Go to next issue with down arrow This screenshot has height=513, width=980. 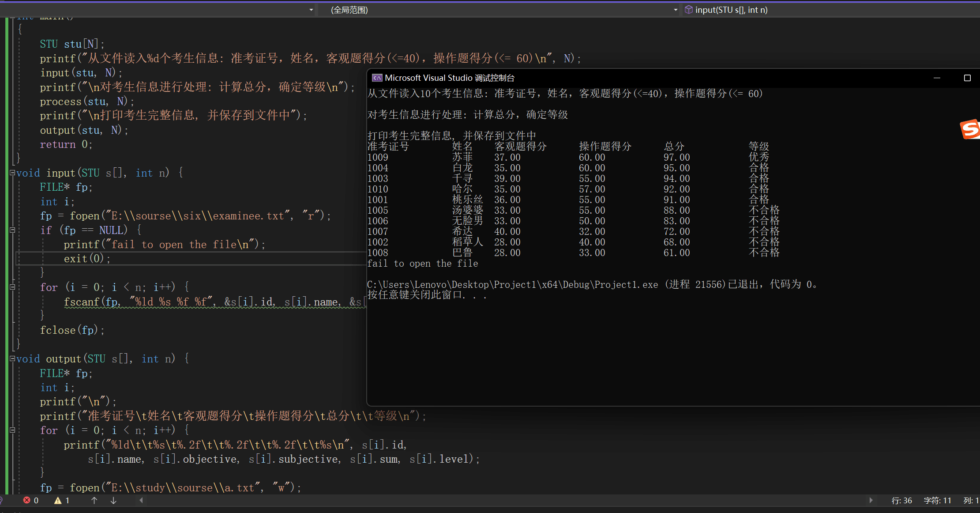click(113, 500)
